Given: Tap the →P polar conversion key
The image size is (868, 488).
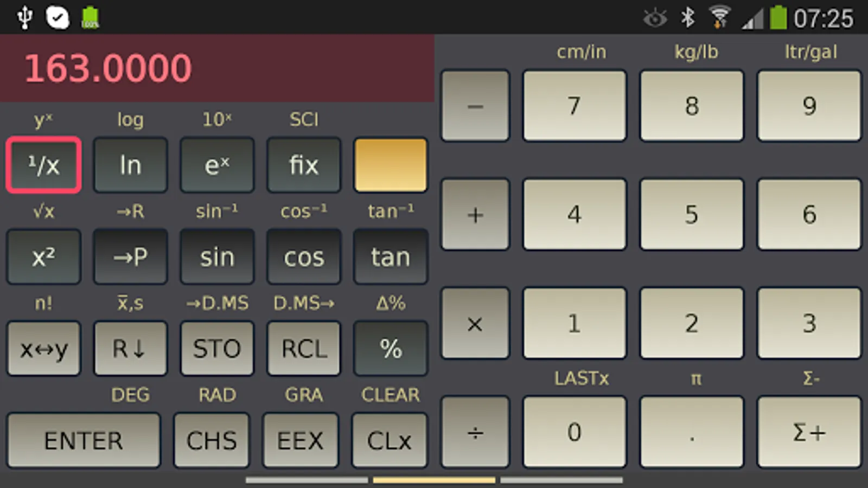Looking at the screenshot, I should point(130,256).
